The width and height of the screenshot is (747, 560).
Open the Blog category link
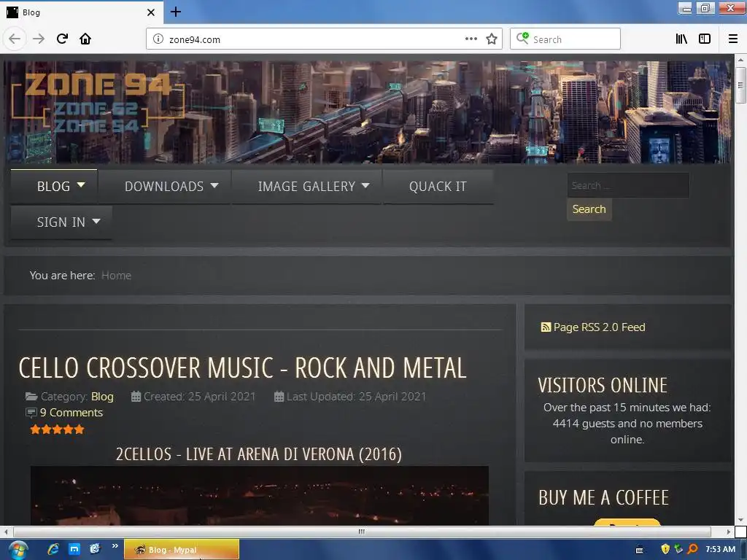point(102,396)
